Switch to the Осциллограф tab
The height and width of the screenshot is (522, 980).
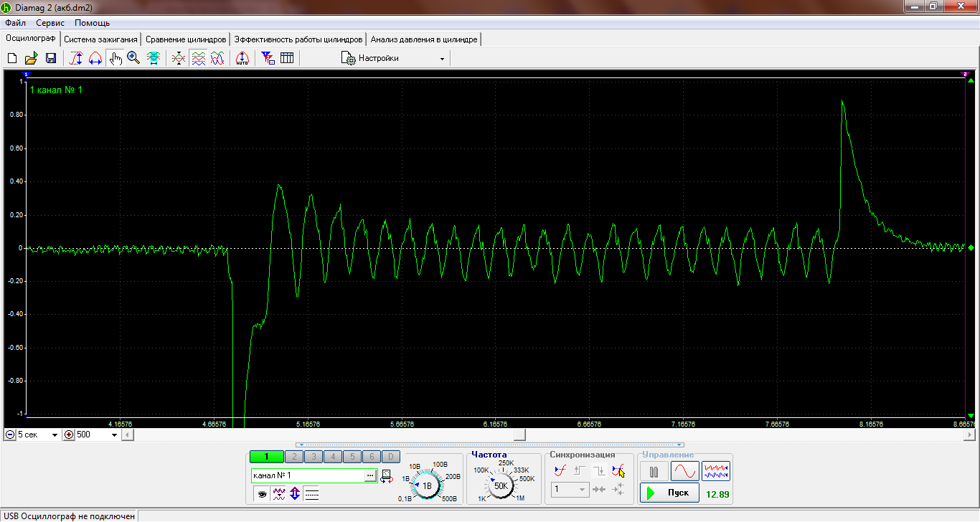(30, 39)
